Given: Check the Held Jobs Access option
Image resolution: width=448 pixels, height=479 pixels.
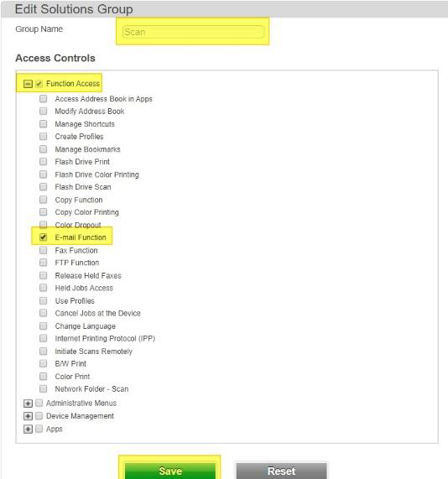Looking at the screenshot, I should 44,288.
